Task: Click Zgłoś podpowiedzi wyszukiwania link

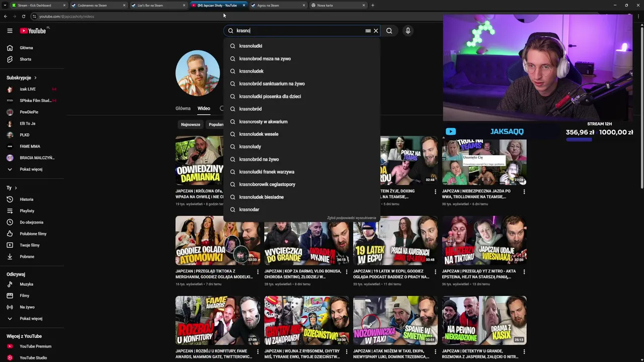Action: (352, 218)
